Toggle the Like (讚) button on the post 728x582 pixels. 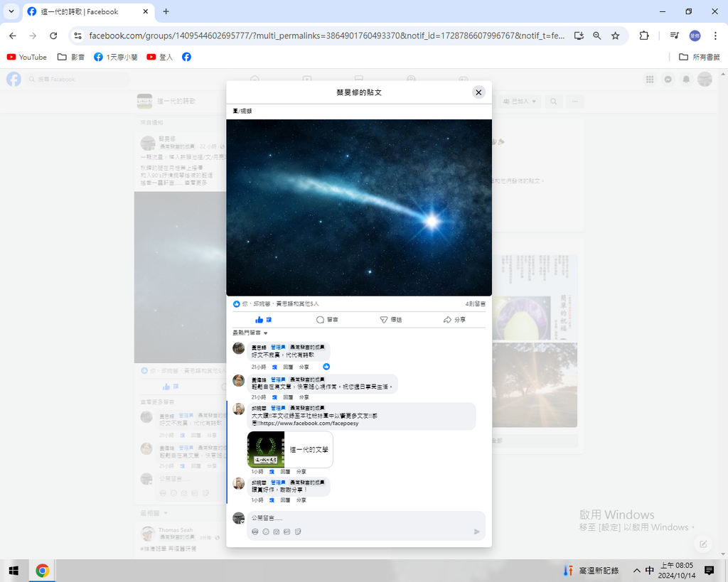264,320
